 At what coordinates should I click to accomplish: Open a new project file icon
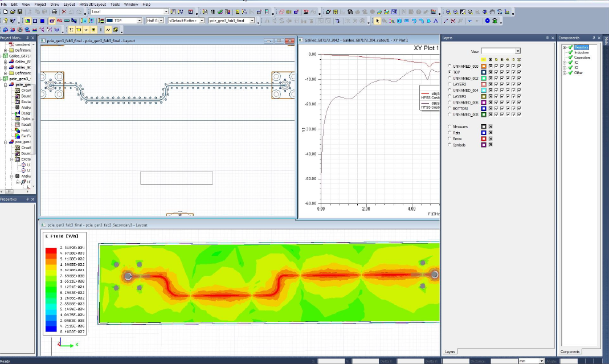click(x=5, y=12)
